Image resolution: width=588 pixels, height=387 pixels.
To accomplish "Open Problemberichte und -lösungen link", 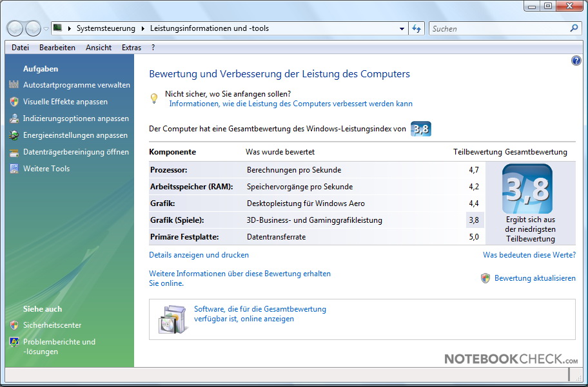I will click(59, 346).
